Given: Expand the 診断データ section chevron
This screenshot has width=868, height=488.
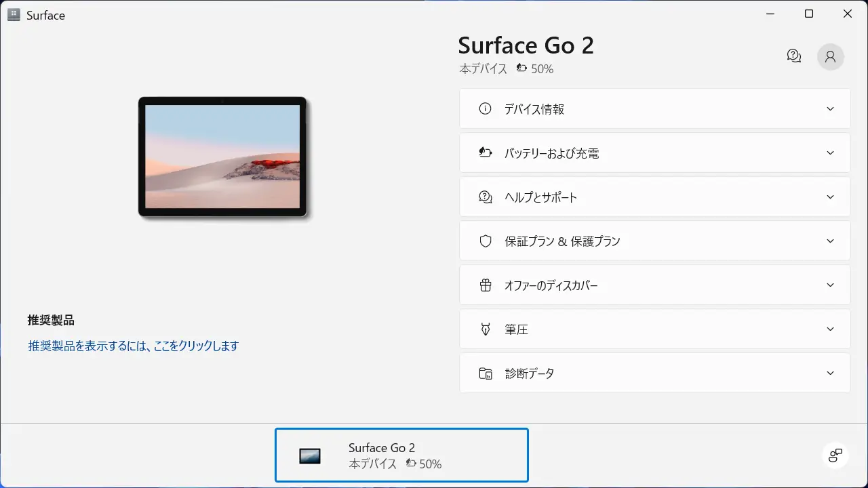Looking at the screenshot, I should [830, 373].
